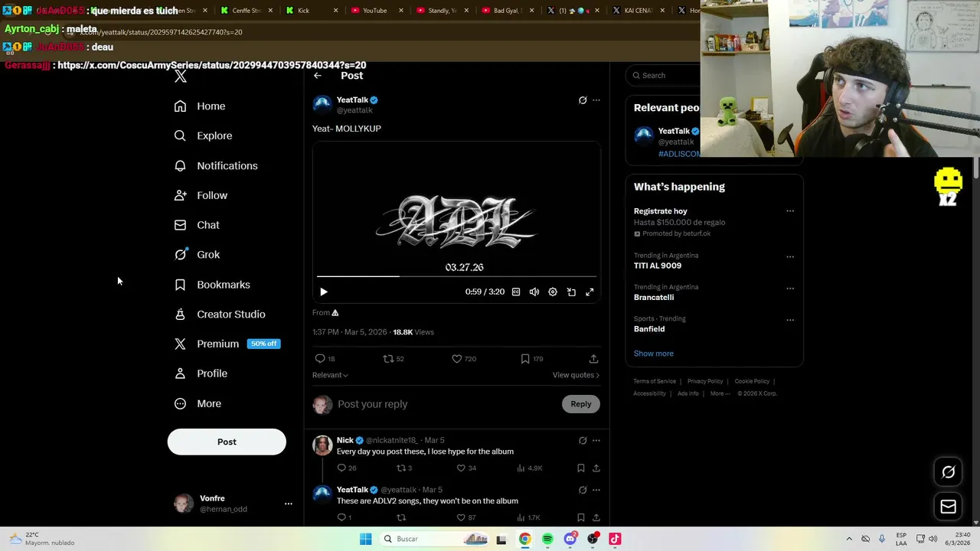Open Discord from the taskbar

click(x=570, y=539)
